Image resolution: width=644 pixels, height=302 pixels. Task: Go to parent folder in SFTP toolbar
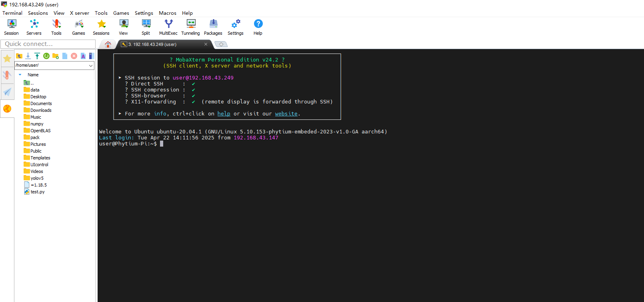[19, 56]
